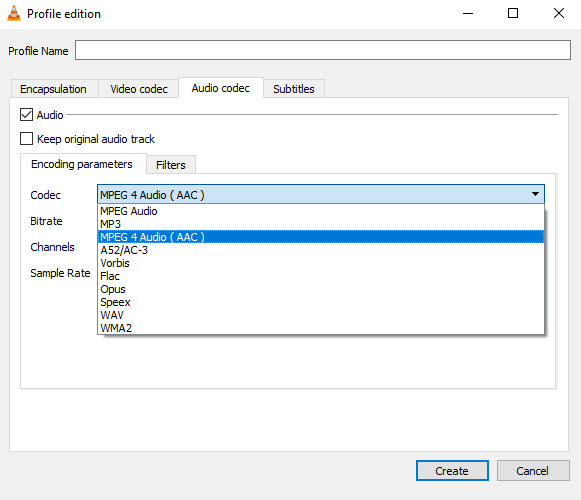Select WMA2 codec option

(321, 328)
